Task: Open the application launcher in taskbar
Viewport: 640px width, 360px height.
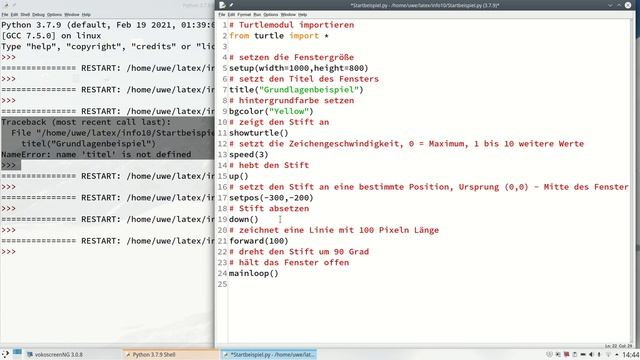Action: 5,354
